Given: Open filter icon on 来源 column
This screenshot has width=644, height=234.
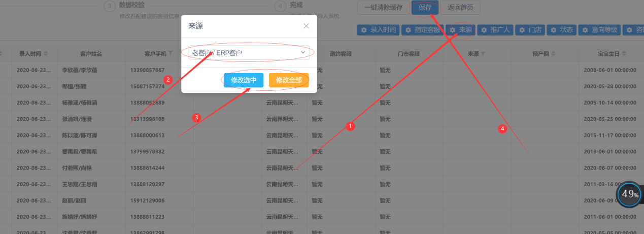Looking at the screenshot, I should pos(483,54).
